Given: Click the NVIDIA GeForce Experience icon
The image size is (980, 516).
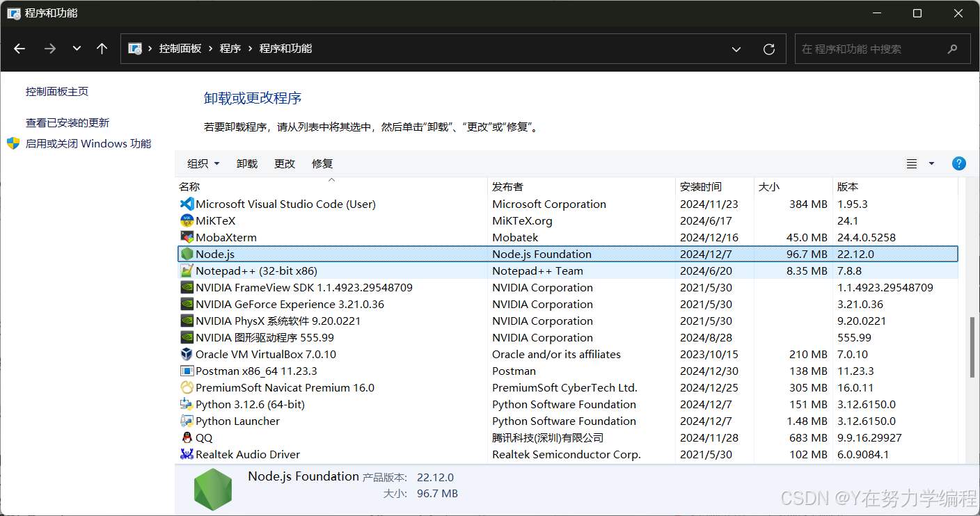Looking at the screenshot, I should (x=187, y=304).
